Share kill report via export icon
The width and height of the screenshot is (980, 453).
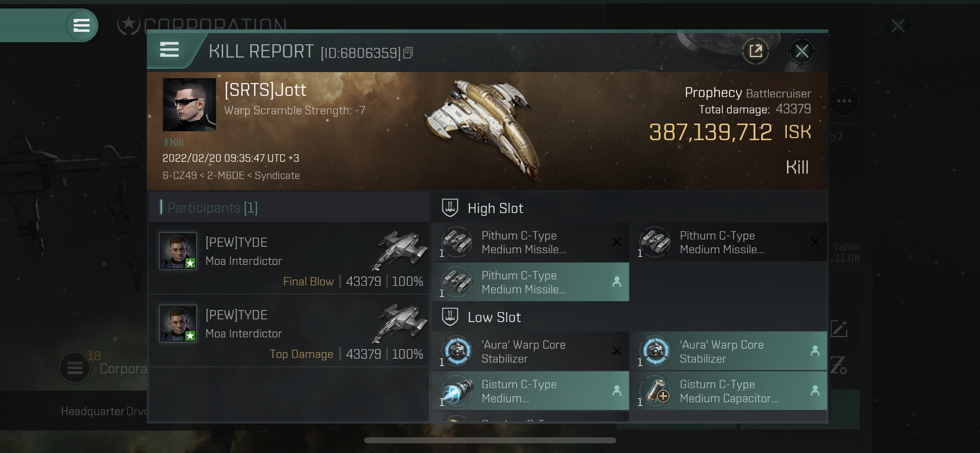756,51
